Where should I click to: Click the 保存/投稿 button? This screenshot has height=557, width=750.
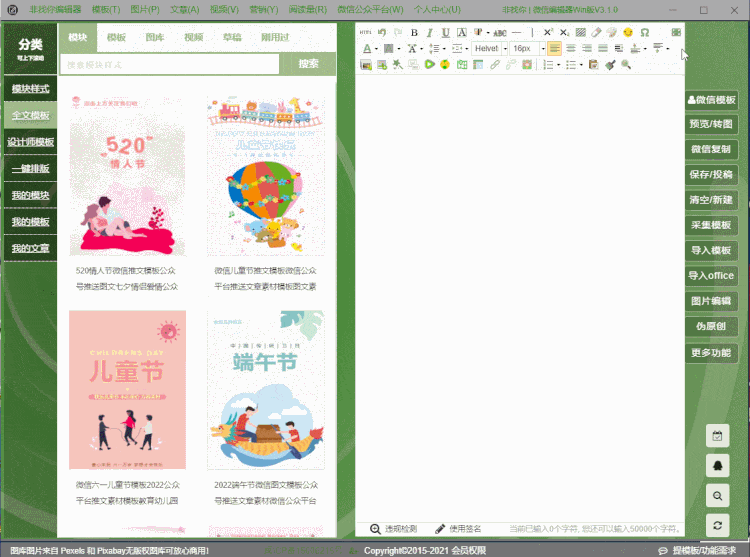point(711,175)
